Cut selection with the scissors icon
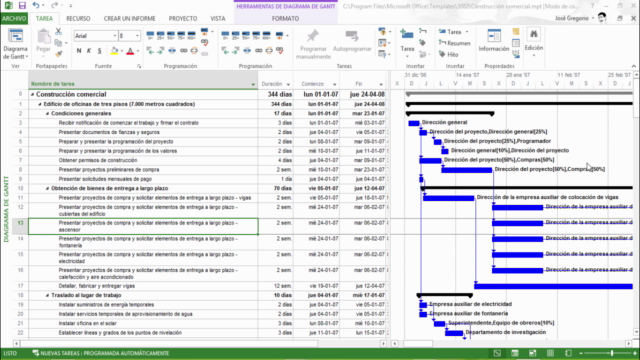Viewport: 640px width, 360px height. 58,31
